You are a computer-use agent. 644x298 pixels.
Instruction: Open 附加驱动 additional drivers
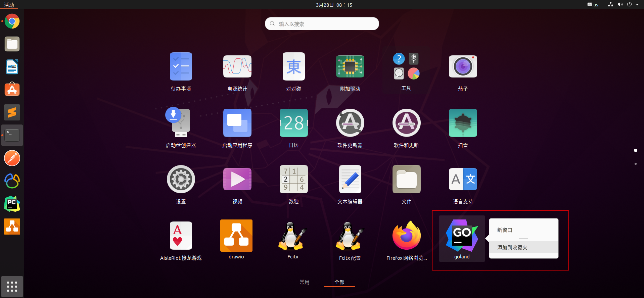[350, 66]
